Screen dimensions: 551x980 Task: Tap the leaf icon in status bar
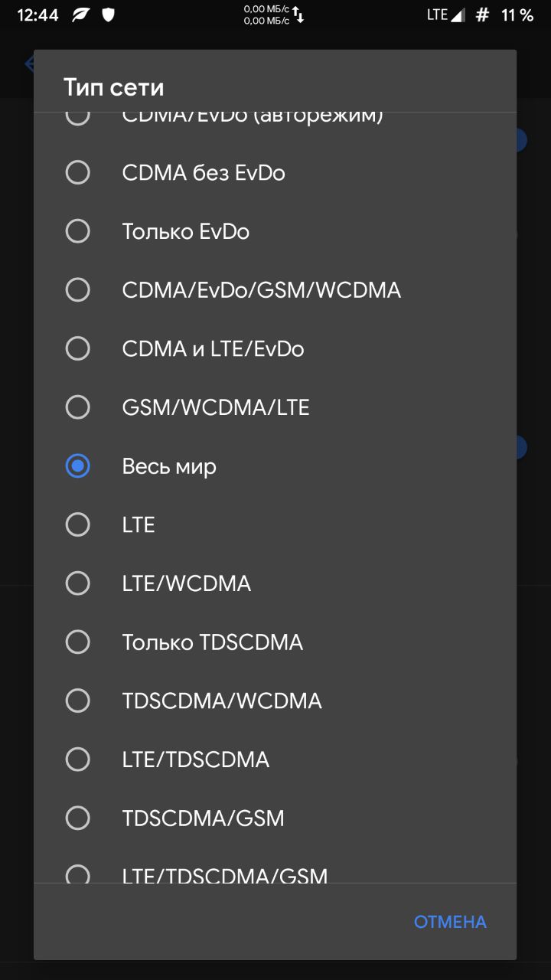point(80,15)
